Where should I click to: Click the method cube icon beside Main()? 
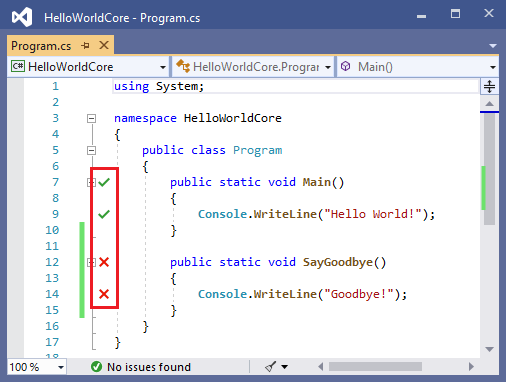pos(346,66)
